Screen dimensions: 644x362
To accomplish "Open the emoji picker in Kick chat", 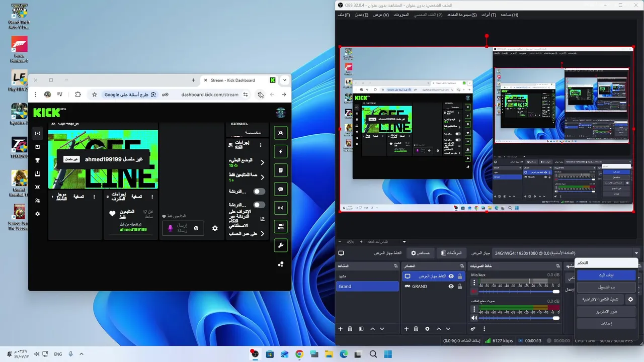I will point(196,228).
